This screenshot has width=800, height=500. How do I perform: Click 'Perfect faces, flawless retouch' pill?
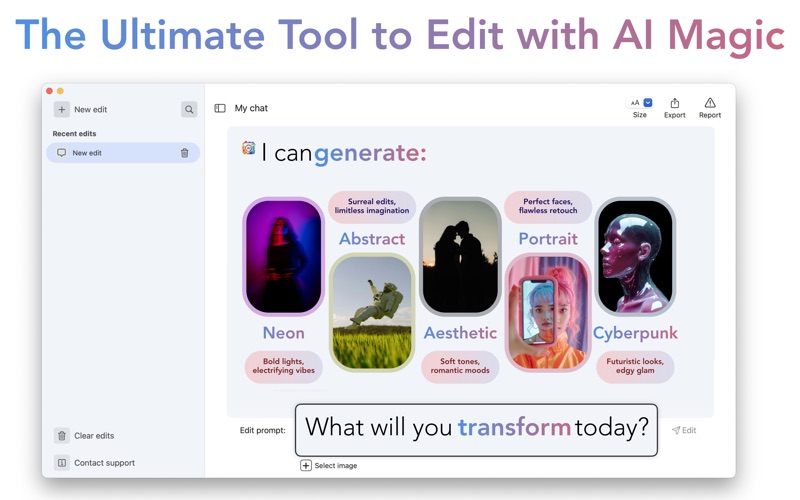pos(548,206)
